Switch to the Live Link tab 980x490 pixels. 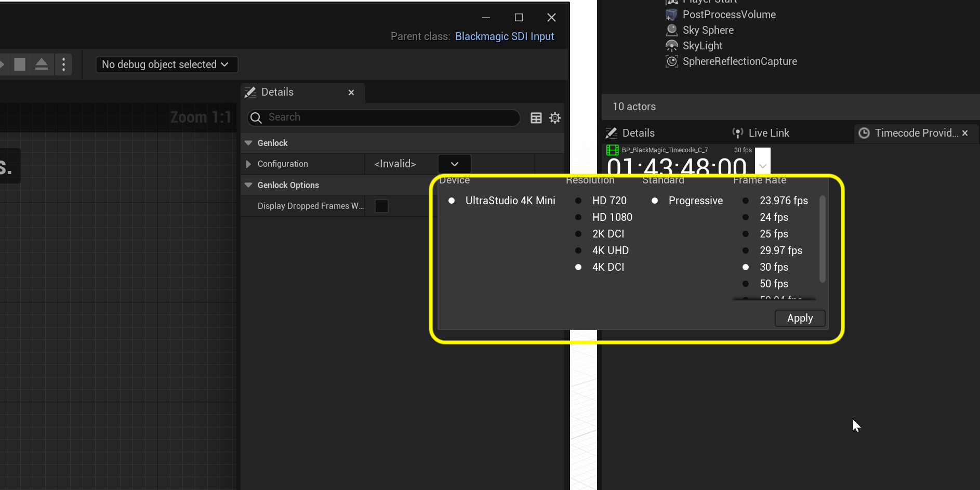coord(761,133)
